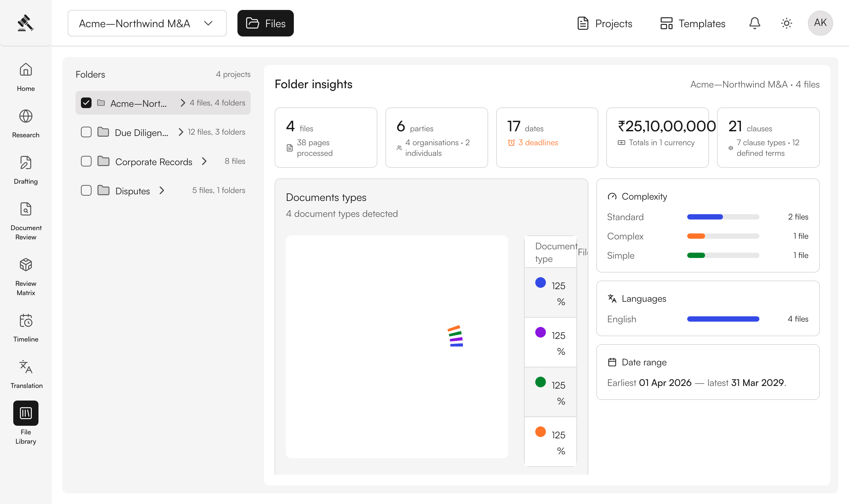The height and width of the screenshot is (504, 849).
Task: Select the Disputes folder name
Action: click(132, 191)
